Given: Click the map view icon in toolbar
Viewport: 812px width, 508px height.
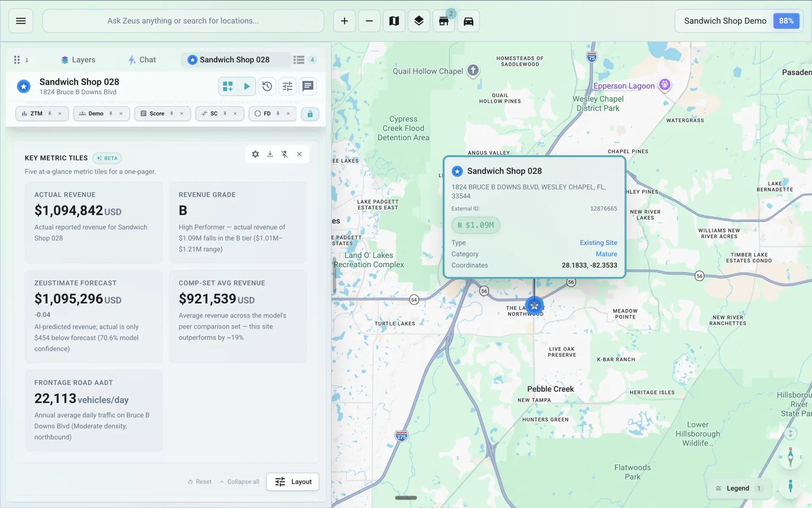Looking at the screenshot, I should point(394,21).
